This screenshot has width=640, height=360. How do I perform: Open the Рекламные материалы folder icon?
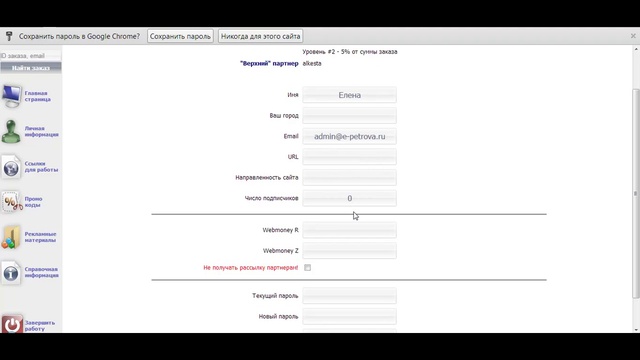click(x=11, y=237)
